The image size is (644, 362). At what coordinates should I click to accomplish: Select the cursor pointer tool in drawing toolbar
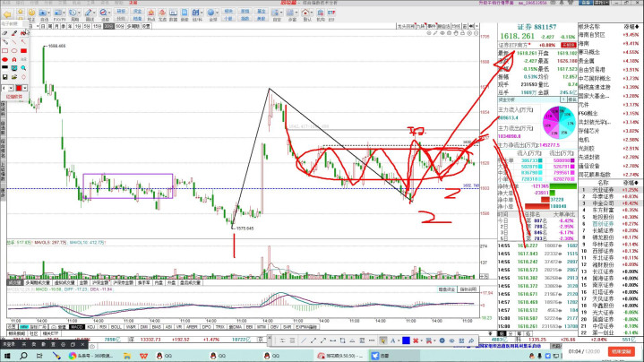382,340
